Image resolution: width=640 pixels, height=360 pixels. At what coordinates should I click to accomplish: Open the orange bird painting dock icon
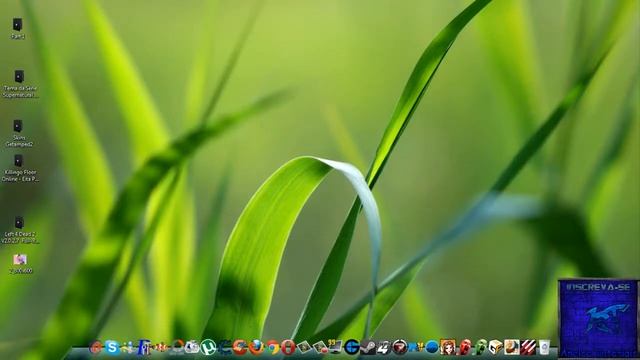click(x=511, y=347)
